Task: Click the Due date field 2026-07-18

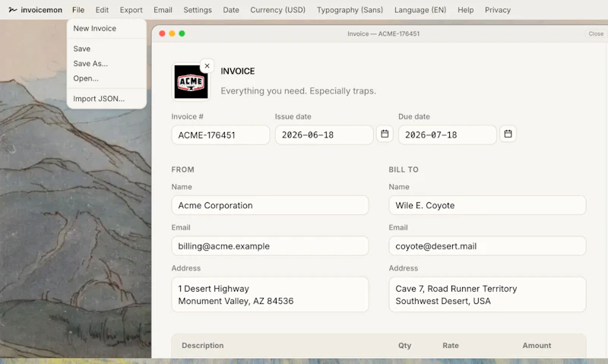Action: click(448, 135)
